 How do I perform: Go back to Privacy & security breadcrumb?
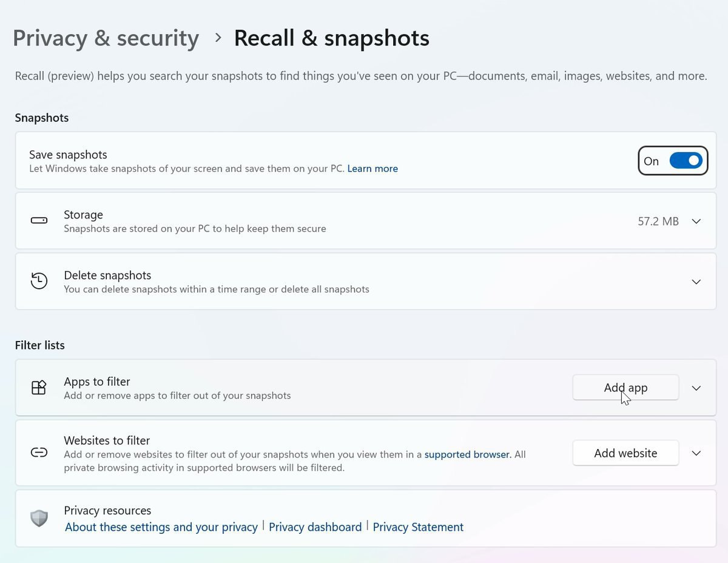tap(106, 38)
